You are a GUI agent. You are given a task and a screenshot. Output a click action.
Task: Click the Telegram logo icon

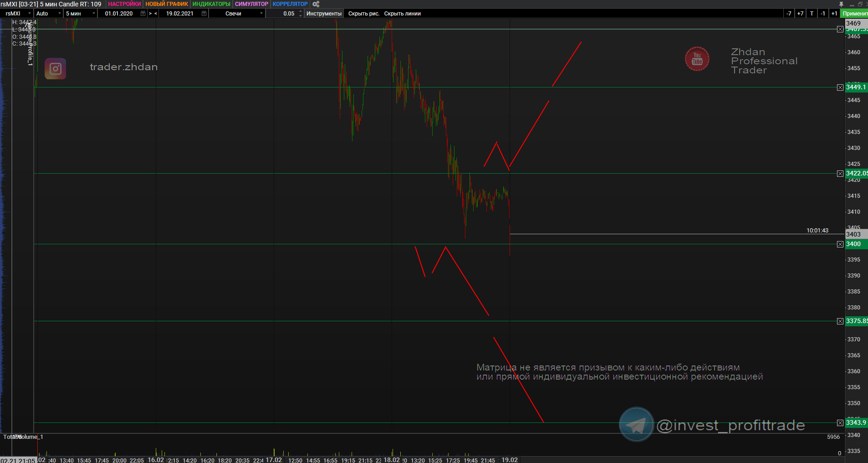coord(636,424)
